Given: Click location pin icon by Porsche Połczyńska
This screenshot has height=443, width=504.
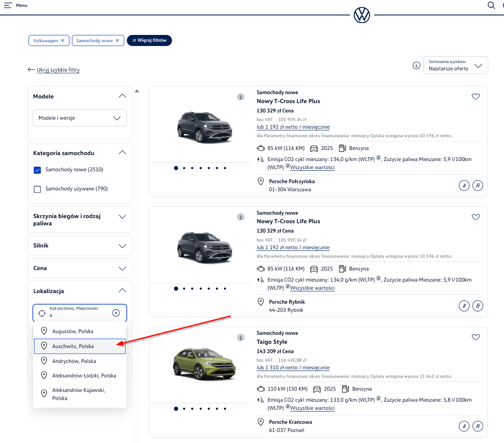Looking at the screenshot, I should coord(261,181).
